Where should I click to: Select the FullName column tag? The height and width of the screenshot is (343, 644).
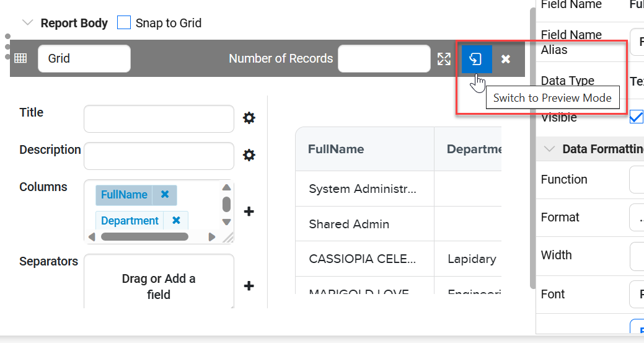pyautogui.click(x=124, y=195)
